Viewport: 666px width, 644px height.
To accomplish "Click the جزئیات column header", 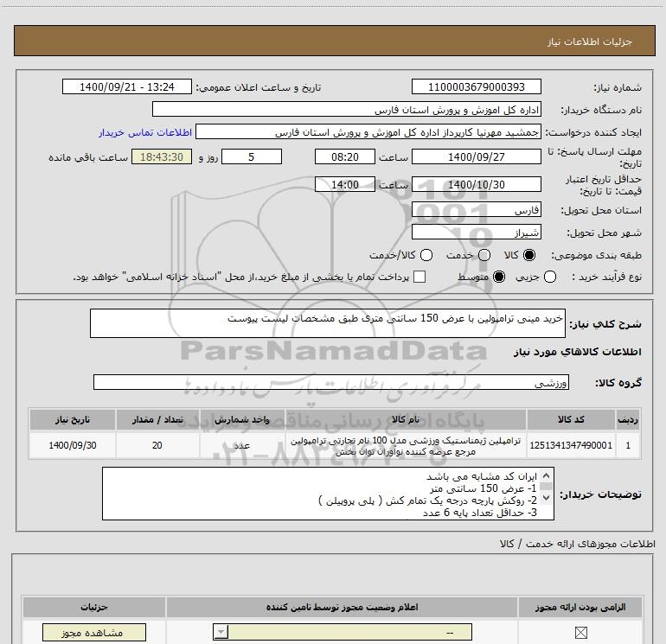I will pyautogui.click(x=94, y=607).
